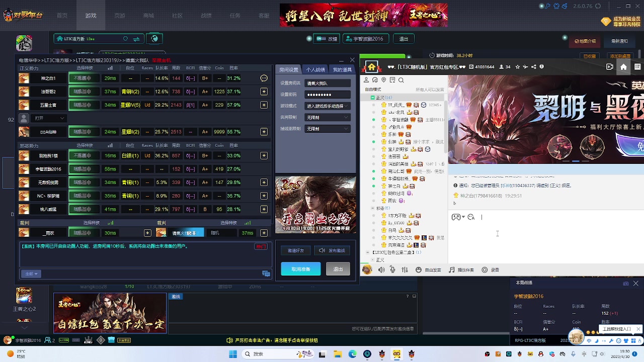
Task: Open 游戏模式 dropdown
Action: 328,106
